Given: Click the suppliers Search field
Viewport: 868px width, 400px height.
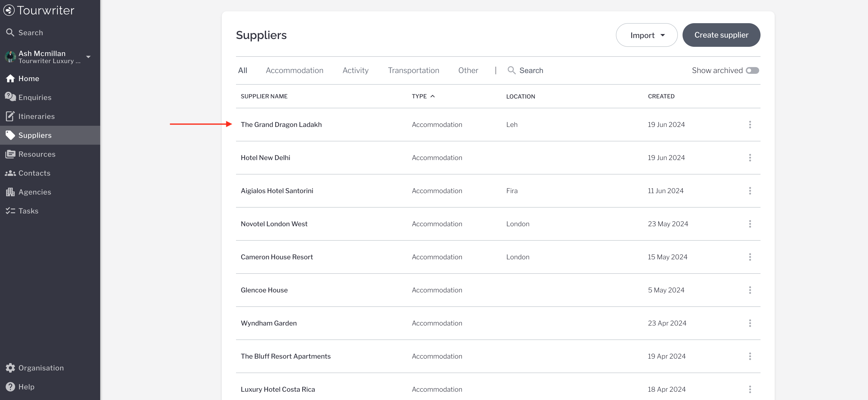Looking at the screenshot, I should [x=531, y=70].
